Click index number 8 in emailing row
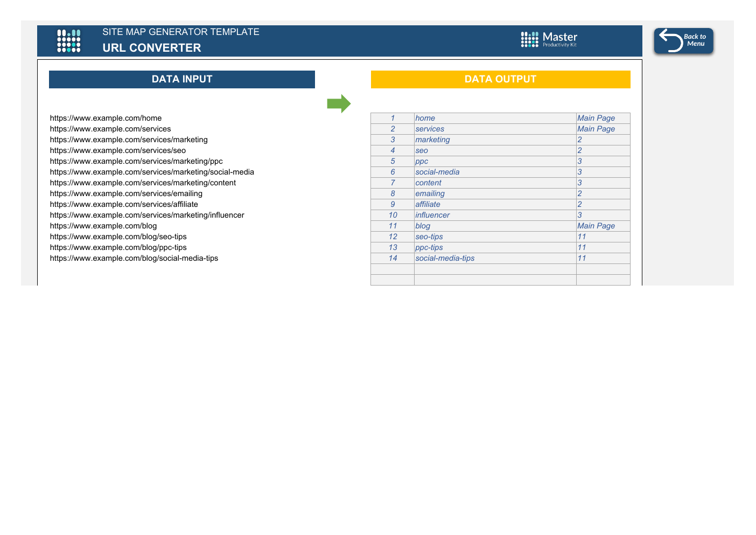756x535 pixels. [393, 193]
